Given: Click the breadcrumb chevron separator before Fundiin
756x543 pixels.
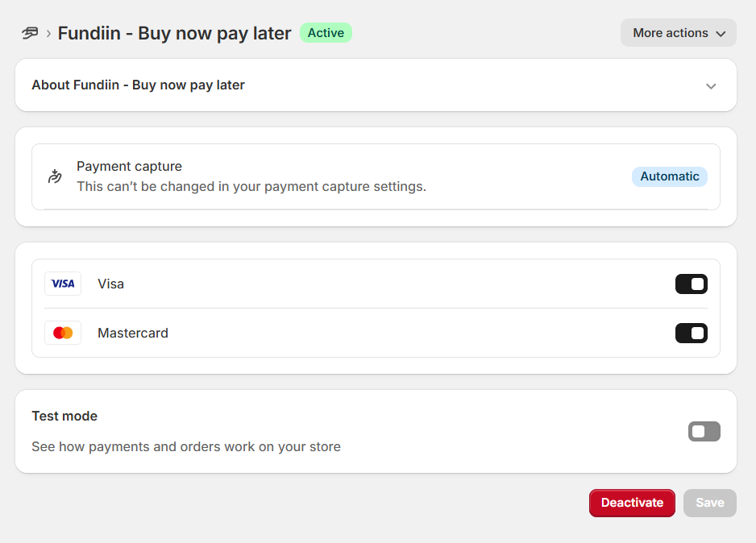Looking at the screenshot, I should [x=48, y=33].
